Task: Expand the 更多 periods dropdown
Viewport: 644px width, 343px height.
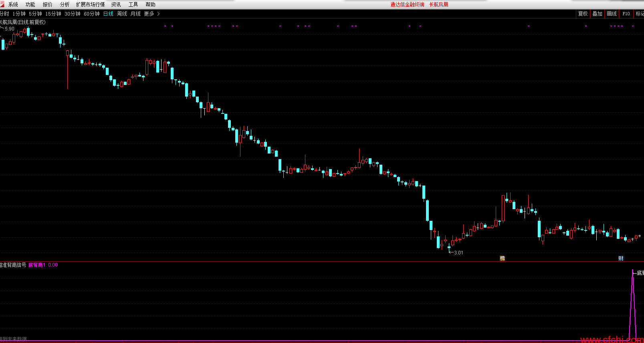Action: click(x=152, y=14)
